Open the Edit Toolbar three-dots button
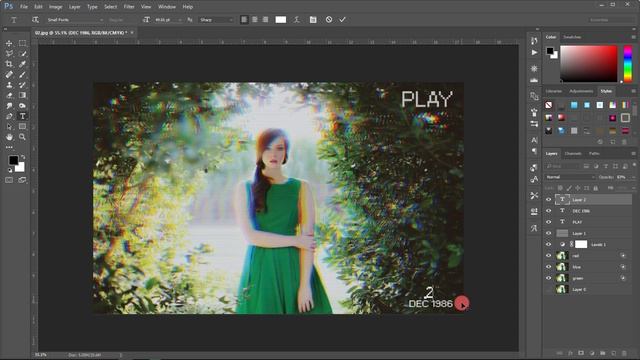640x360 pixels. 9,147
